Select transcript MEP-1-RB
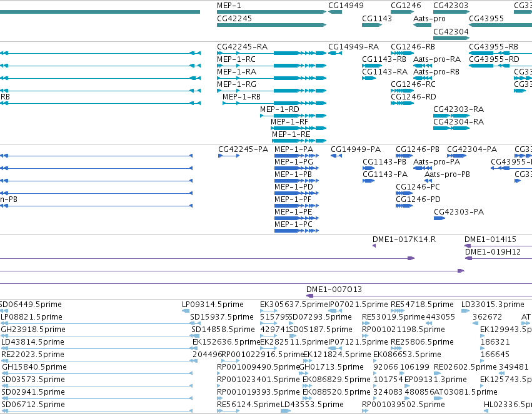The height and width of the screenshot is (414, 532). click(274, 103)
